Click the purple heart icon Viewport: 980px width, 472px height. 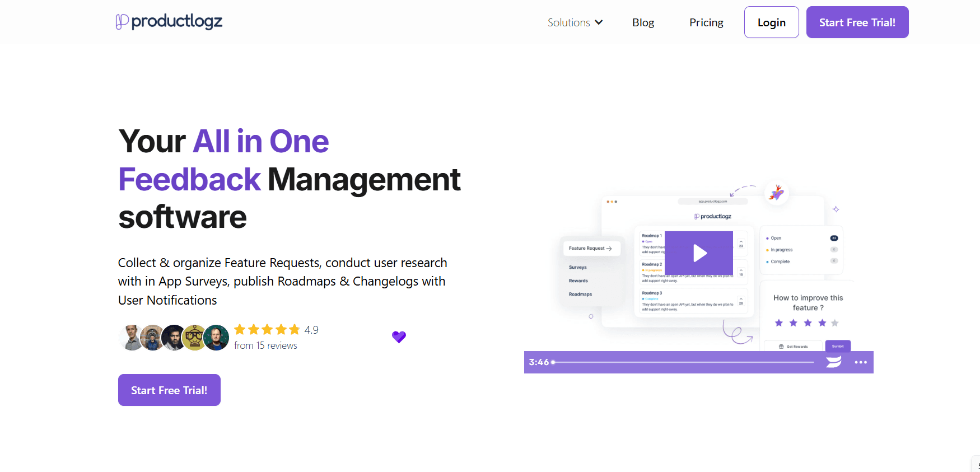pyautogui.click(x=399, y=337)
